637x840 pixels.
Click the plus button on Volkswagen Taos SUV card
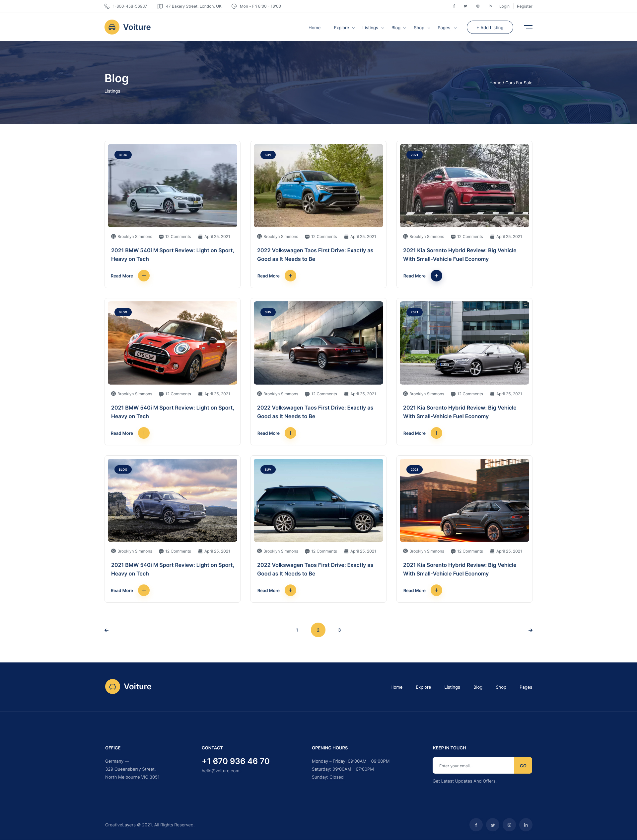coord(290,276)
